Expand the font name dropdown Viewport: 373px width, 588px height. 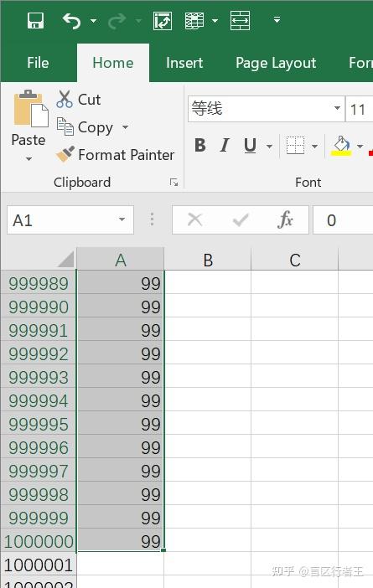(x=337, y=109)
